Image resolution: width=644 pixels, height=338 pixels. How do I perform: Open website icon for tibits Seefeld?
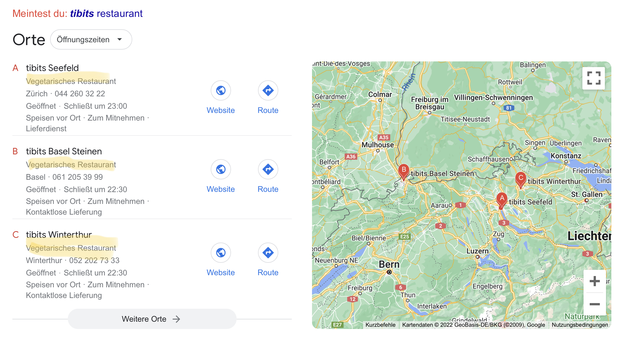click(221, 90)
